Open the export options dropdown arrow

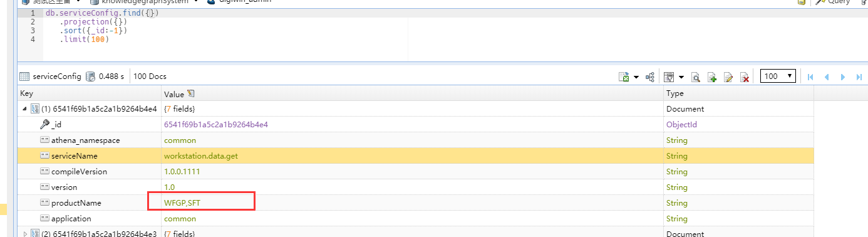click(636, 77)
